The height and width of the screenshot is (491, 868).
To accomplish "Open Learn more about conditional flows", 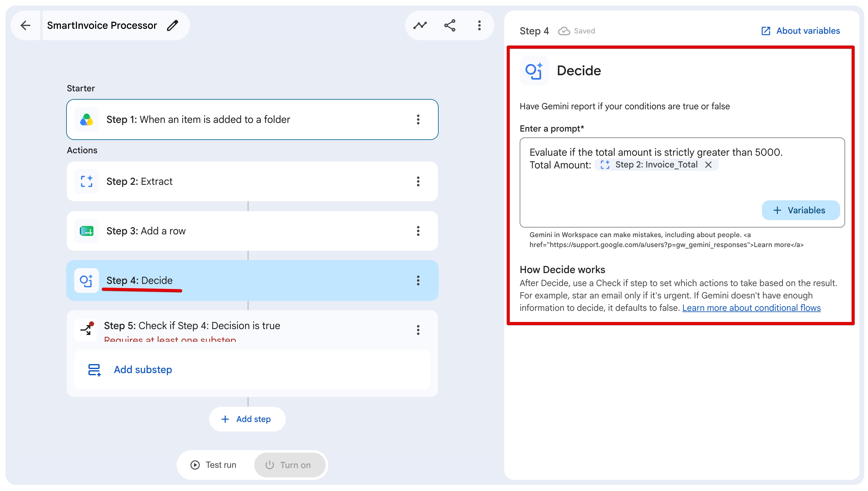I will tap(751, 308).
